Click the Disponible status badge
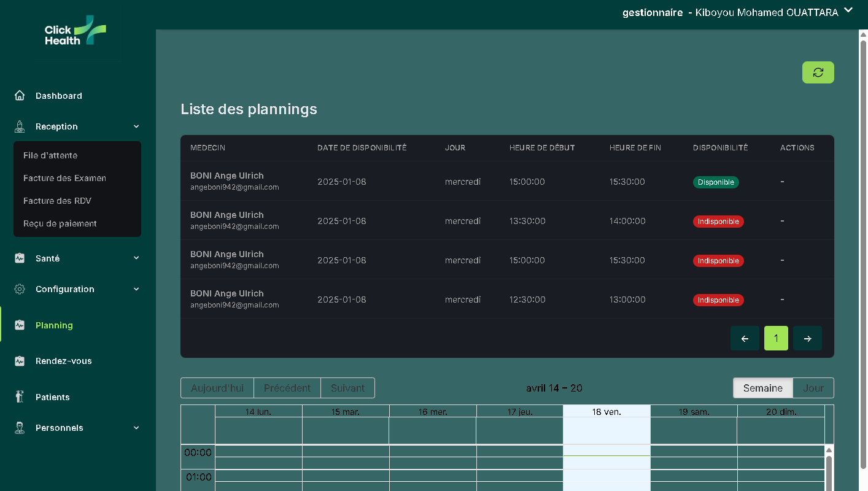This screenshot has width=868, height=491. click(x=716, y=182)
